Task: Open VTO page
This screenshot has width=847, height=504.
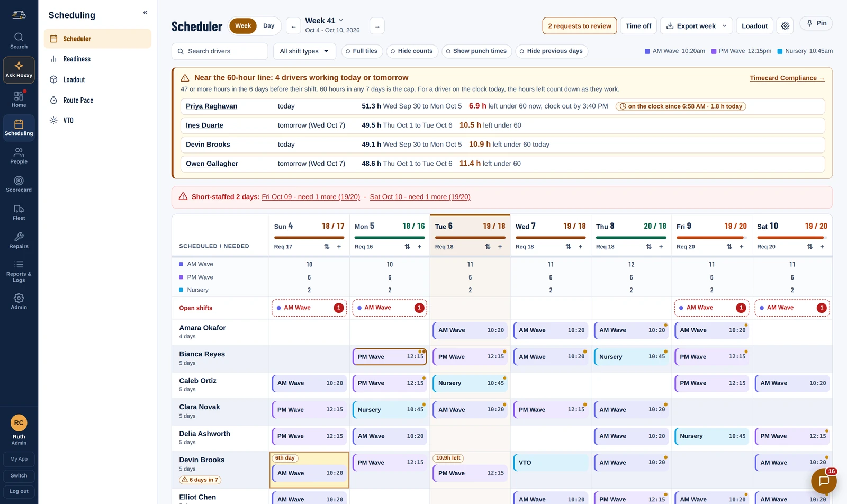Action: (97, 120)
